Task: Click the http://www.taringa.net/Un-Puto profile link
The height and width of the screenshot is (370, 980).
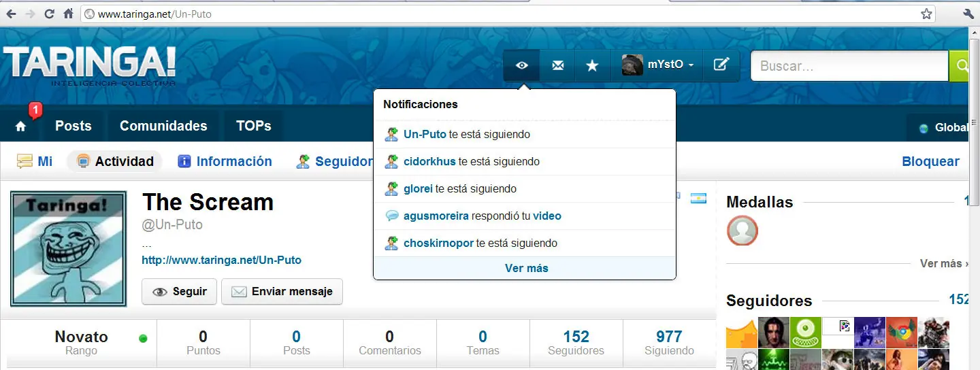Action: pyautogui.click(x=221, y=260)
